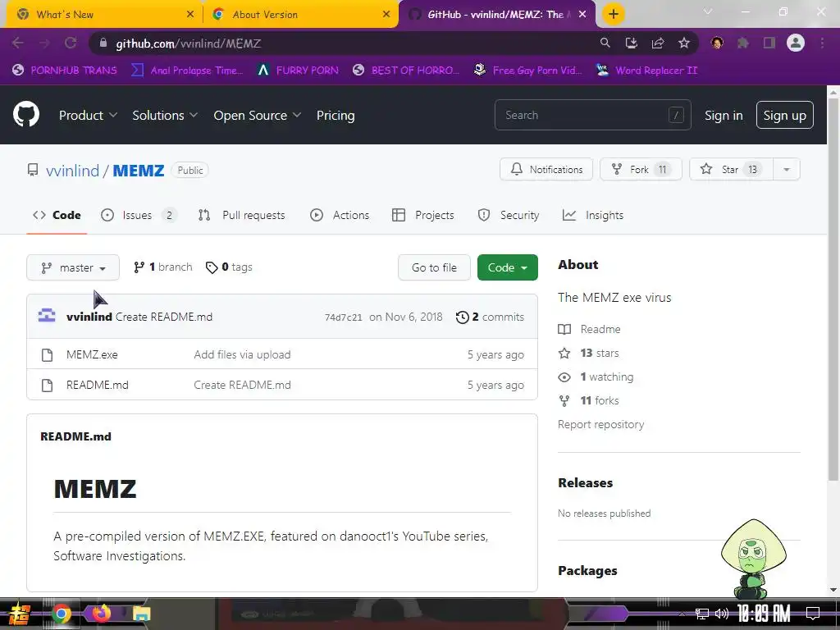Click the Go to file button
This screenshot has height=630, width=840.
click(435, 267)
